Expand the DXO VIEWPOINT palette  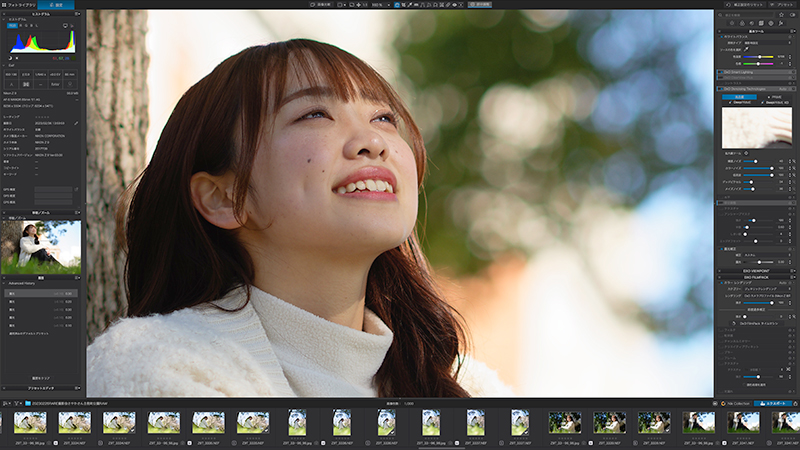click(756, 271)
